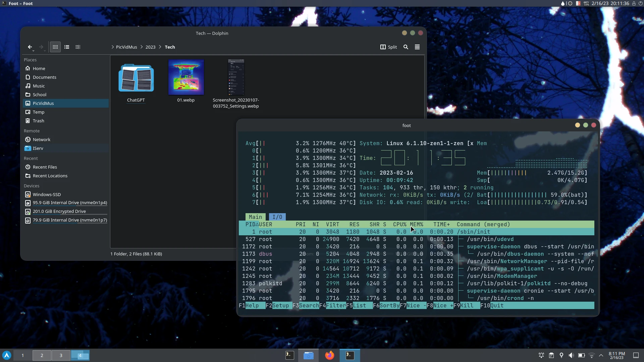The image size is (644, 362).
Task: Click PicVidMus in the breadcrumb path
Action: click(126, 47)
